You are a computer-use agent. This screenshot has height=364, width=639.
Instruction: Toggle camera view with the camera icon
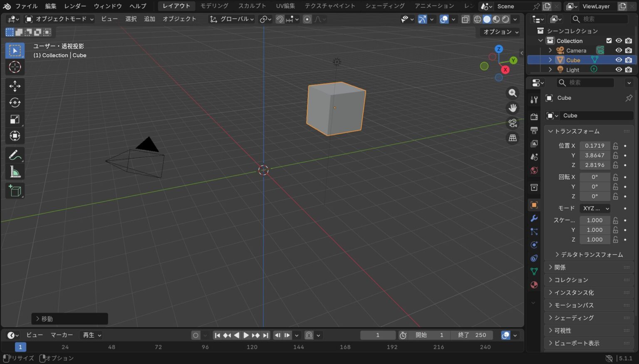(x=513, y=123)
